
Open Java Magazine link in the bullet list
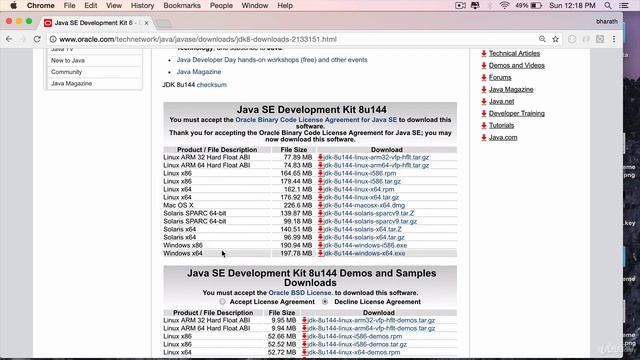tap(199, 72)
